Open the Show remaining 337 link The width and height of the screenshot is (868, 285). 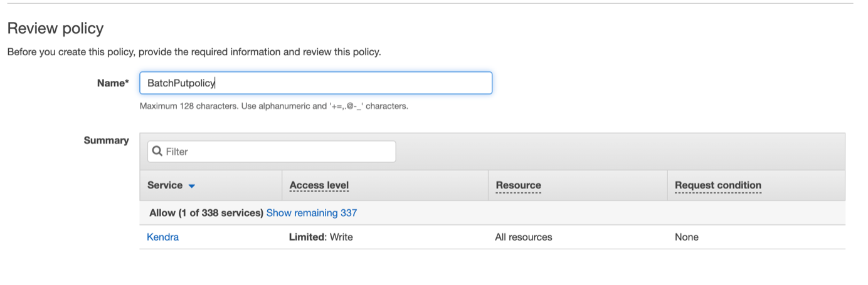(x=312, y=213)
